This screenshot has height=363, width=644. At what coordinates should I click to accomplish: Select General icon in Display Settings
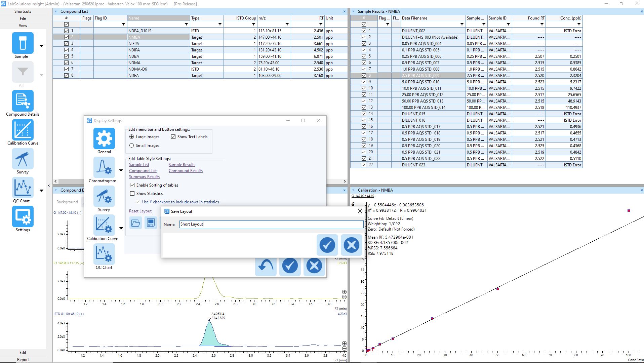coord(104,138)
